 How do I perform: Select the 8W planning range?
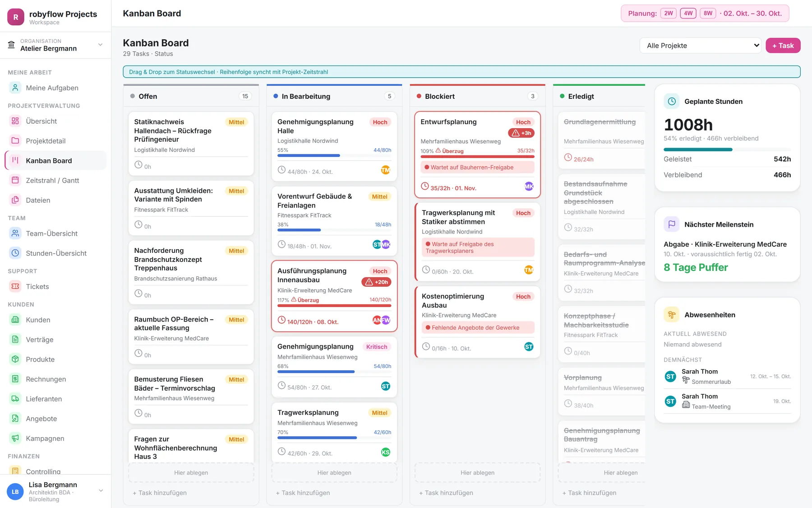[708, 14]
